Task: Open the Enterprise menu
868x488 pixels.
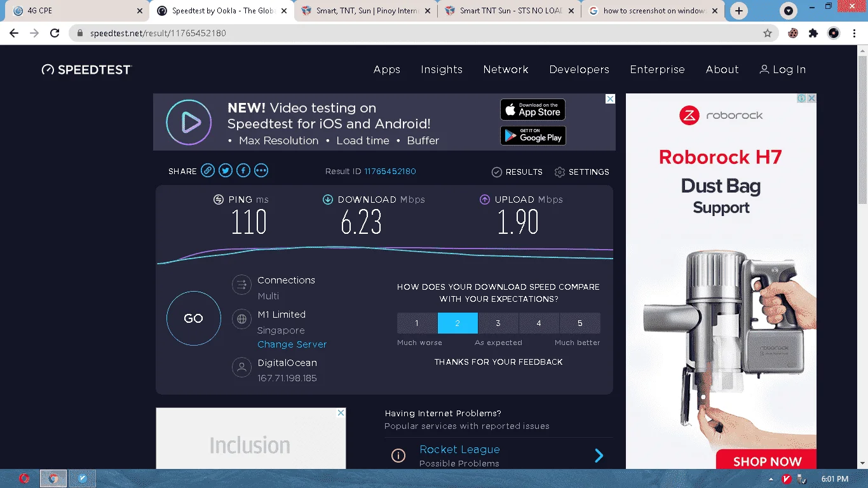Action: (658, 69)
